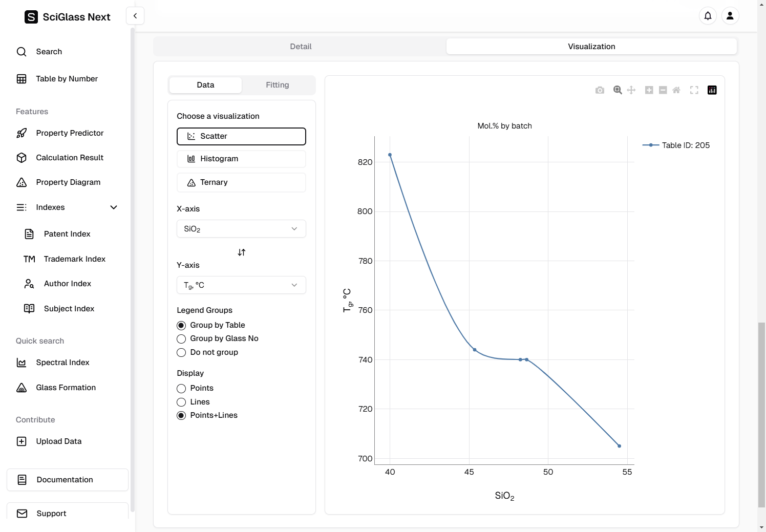Switch to the Detail tab
The height and width of the screenshot is (532, 766).
click(x=301, y=47)
